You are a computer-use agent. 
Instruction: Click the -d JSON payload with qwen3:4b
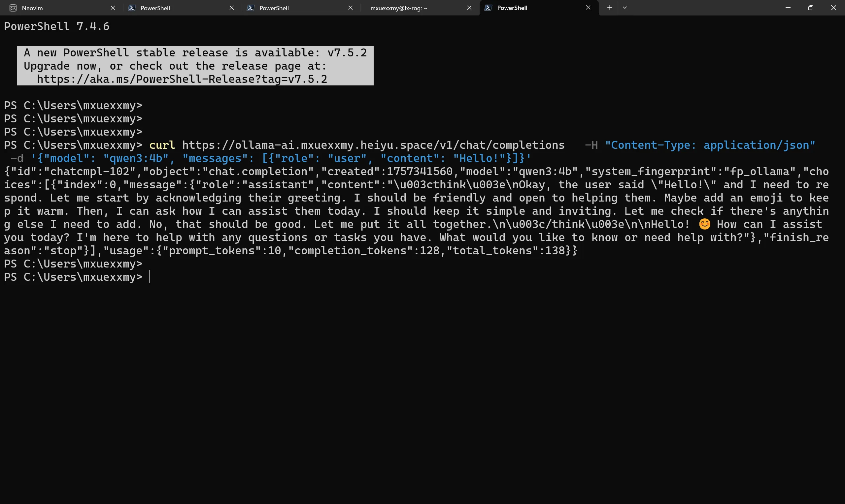(281, 158)
